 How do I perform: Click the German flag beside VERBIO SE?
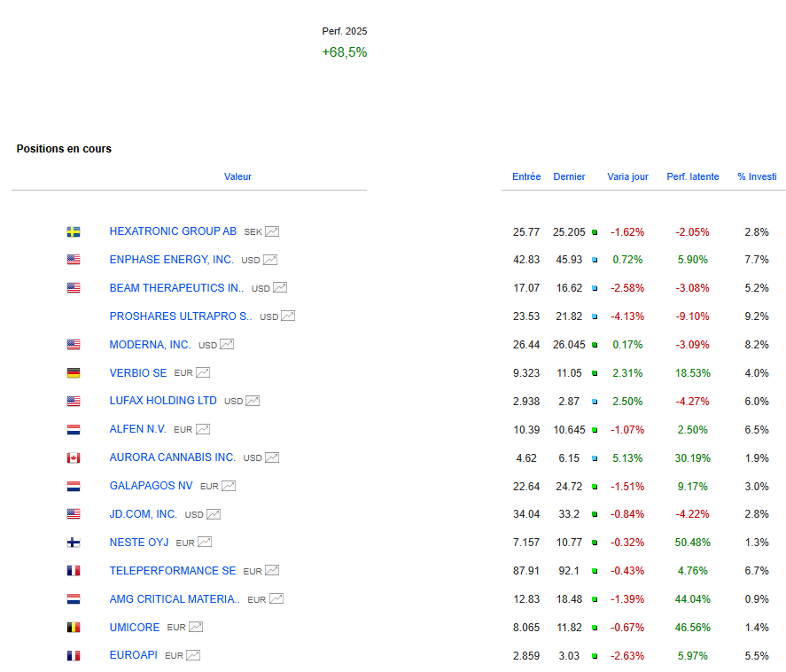coord(74,373)
